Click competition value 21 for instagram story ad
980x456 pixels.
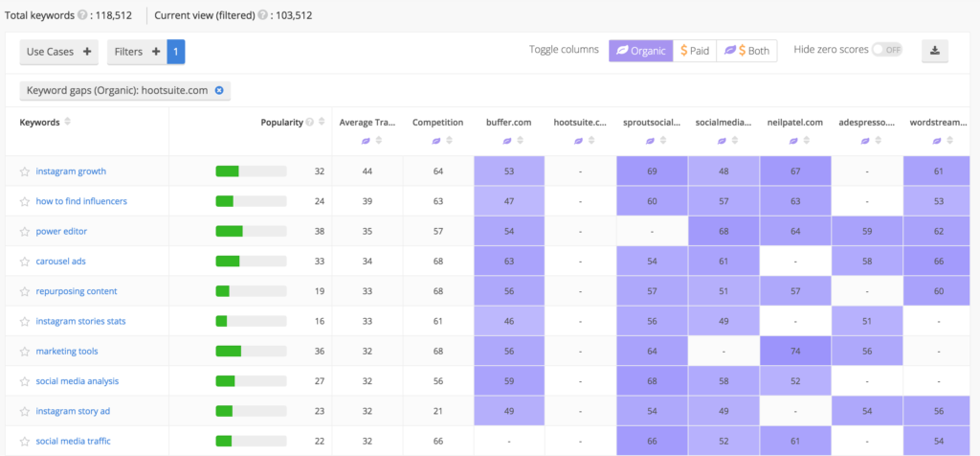point(438,412)
